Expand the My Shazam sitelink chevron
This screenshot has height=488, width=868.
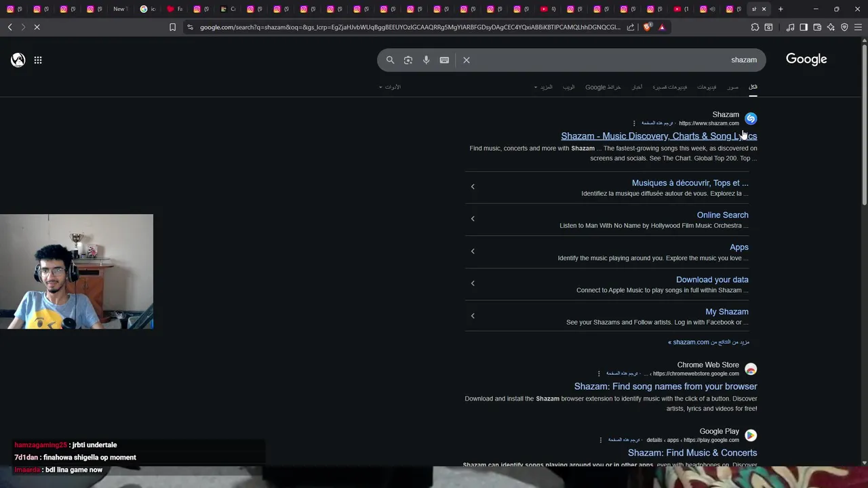pyautogui.click(x=473, y=316)
